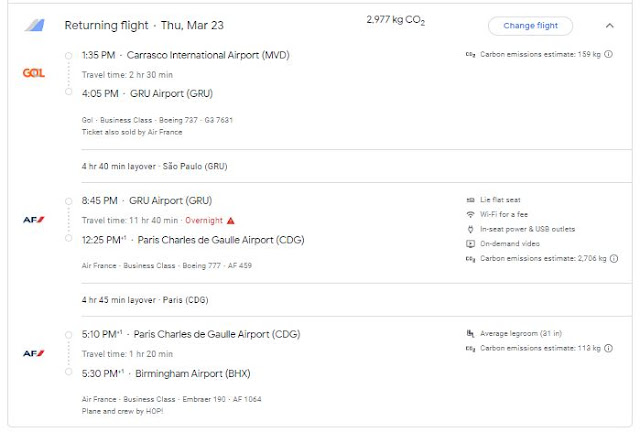Click the Average legroom seat icon
This screenshot has width=640, height=432.
pos(470,333)
